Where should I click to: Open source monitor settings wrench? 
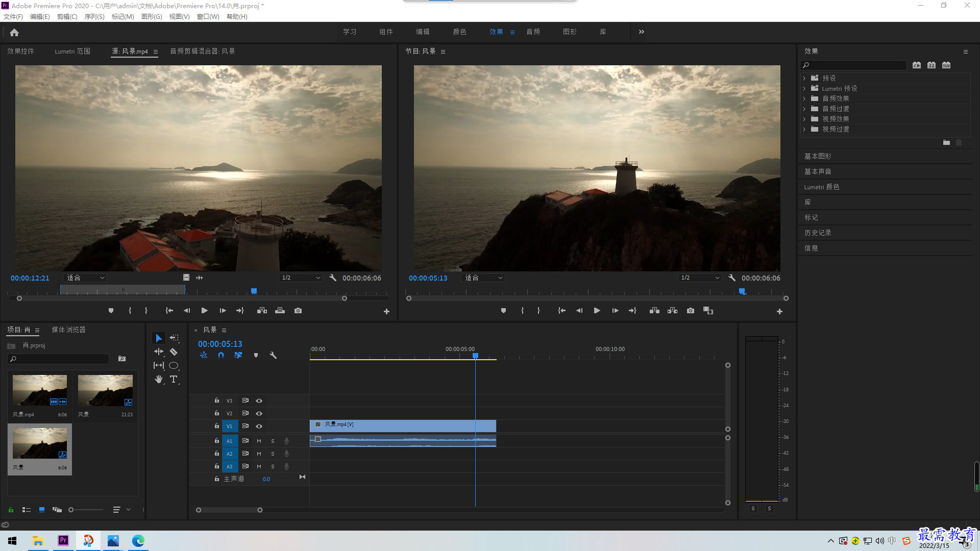click(x=333, y=278)
